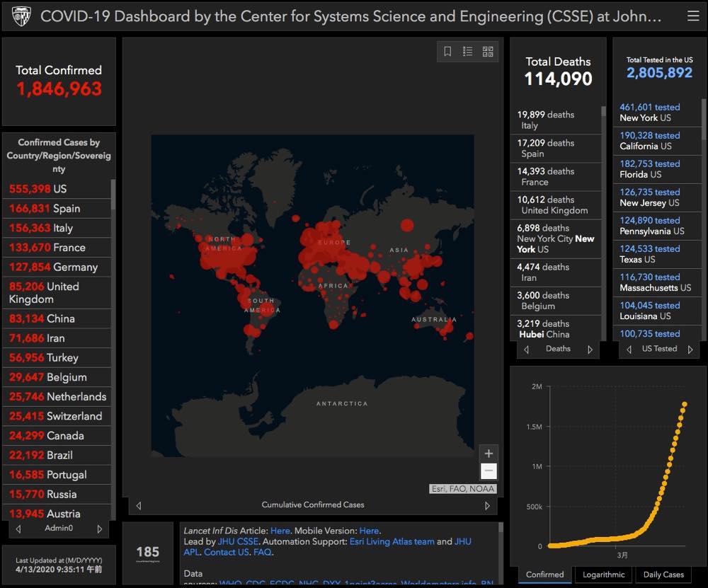
Task: Select the 71,686 Iran row
Action: coord(57,338)
